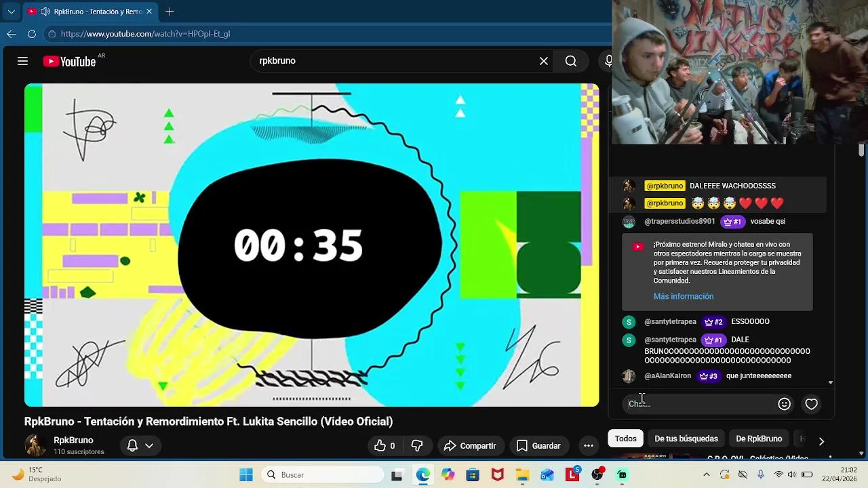Open the RpkBruno channel name link

click(73, 440)
